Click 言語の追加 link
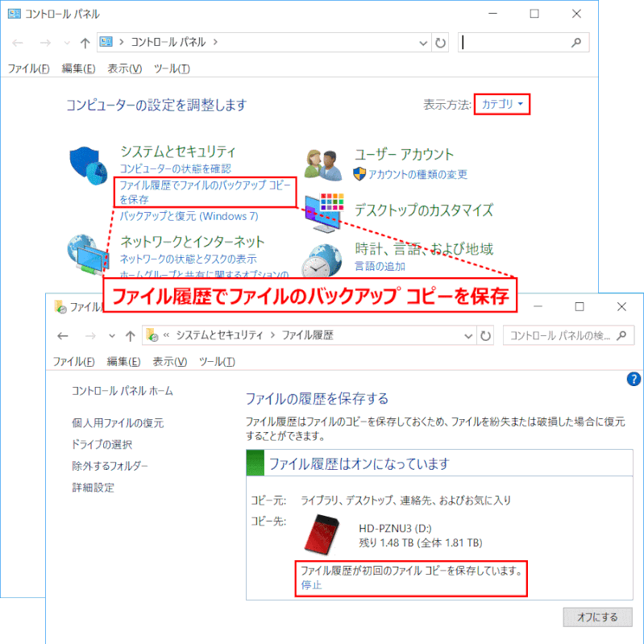 380,267
